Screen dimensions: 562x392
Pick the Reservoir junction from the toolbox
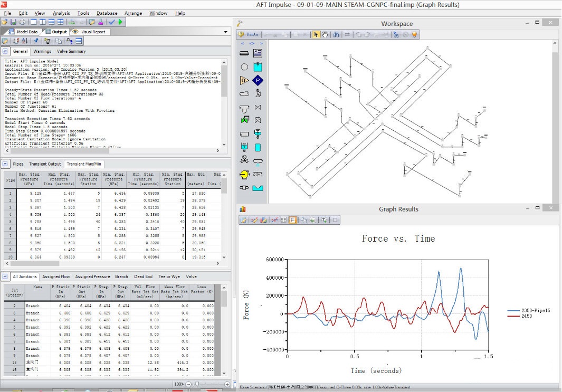(258, 66)
